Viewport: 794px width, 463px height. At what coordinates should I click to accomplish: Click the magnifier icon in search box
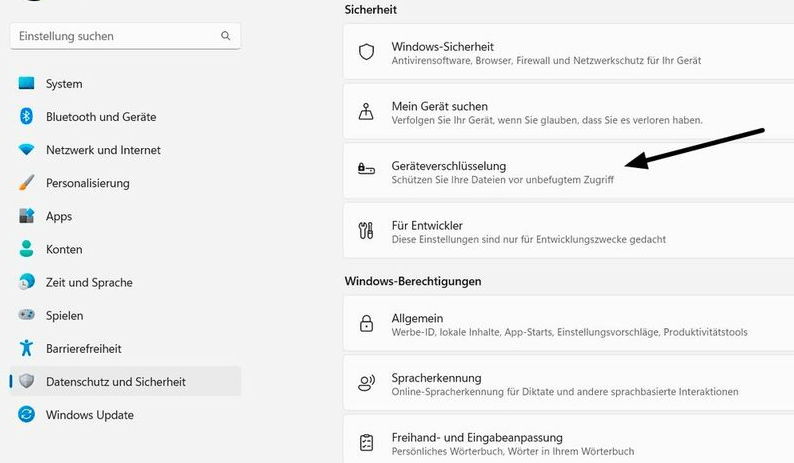pyautogui.click(x=226, y=36)
